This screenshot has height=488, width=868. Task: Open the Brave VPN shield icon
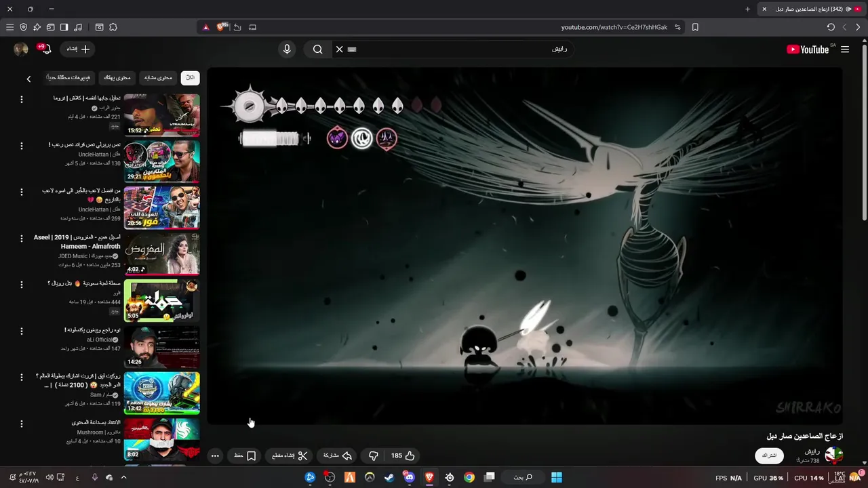pyautogui.click(x=23, y=27)
